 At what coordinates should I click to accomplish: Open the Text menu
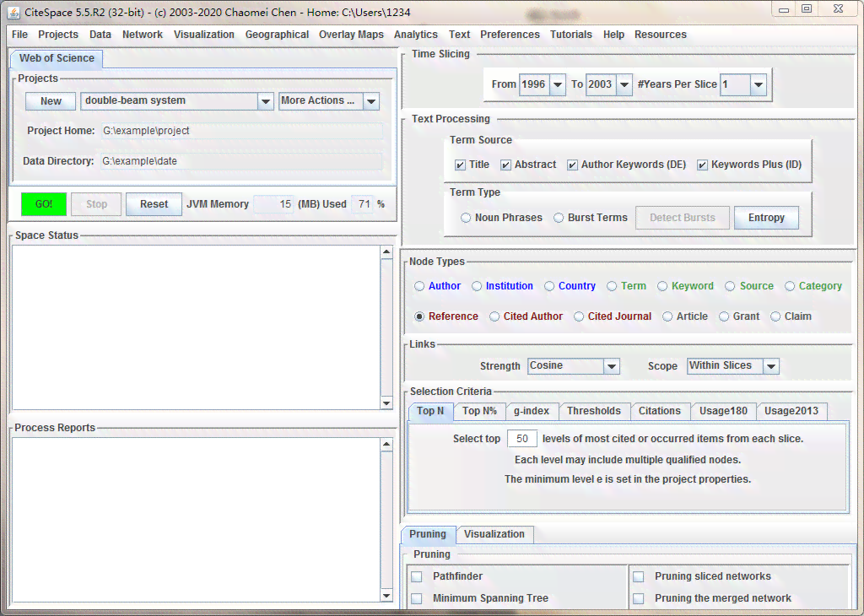coord(459,34)
